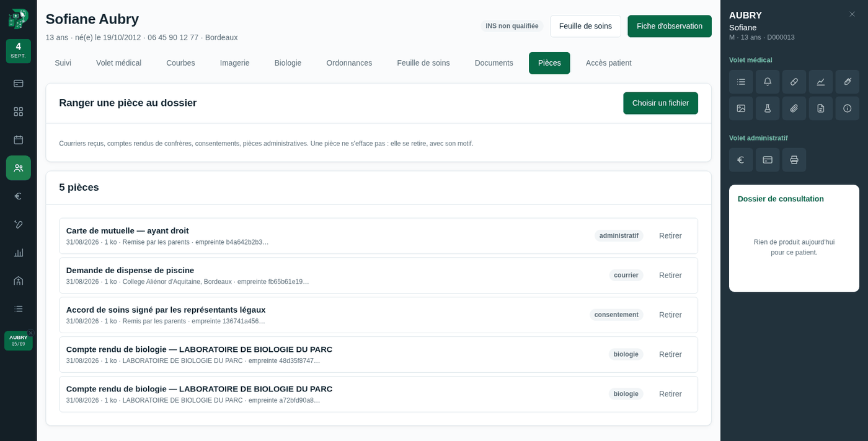Open the card icon in left sidebar
Screen dimensions: 868x441
point(18,83)
